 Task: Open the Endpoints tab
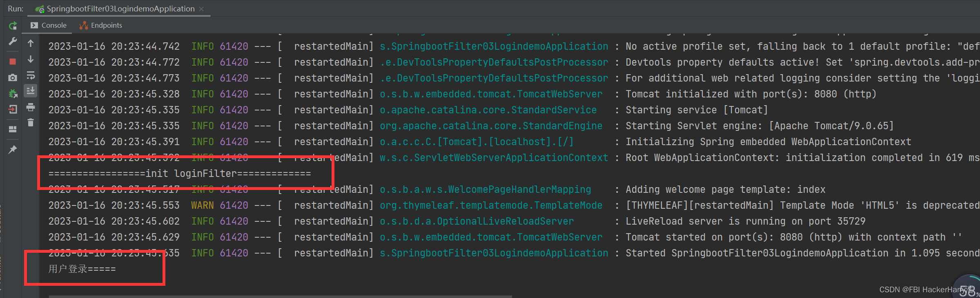101,25
